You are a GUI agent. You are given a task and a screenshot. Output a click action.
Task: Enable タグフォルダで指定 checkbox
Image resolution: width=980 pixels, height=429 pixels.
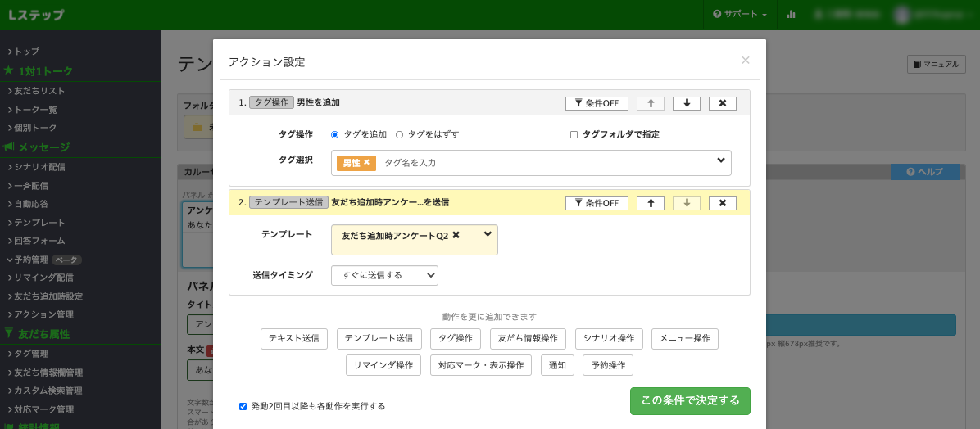click(x=574, y=134)
